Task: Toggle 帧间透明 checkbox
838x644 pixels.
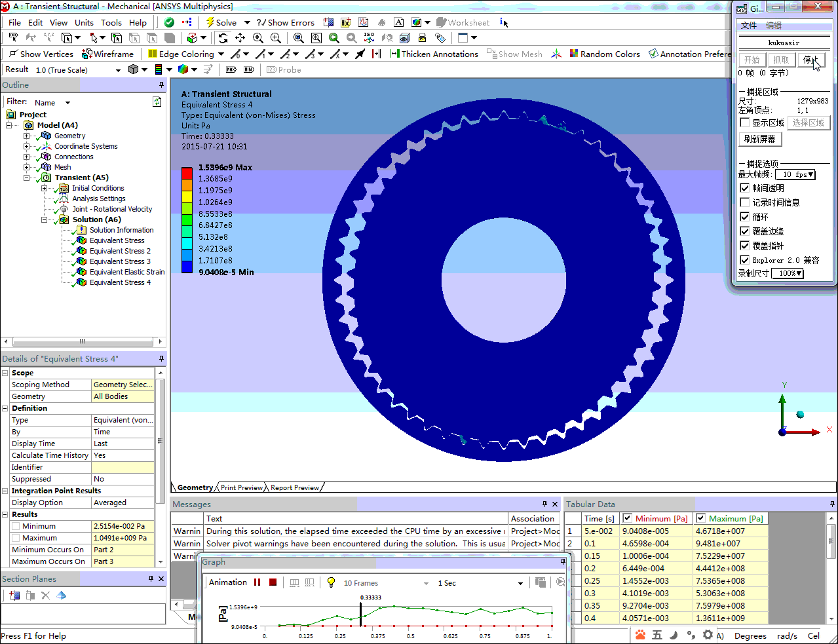Action: tap(744, 188)
